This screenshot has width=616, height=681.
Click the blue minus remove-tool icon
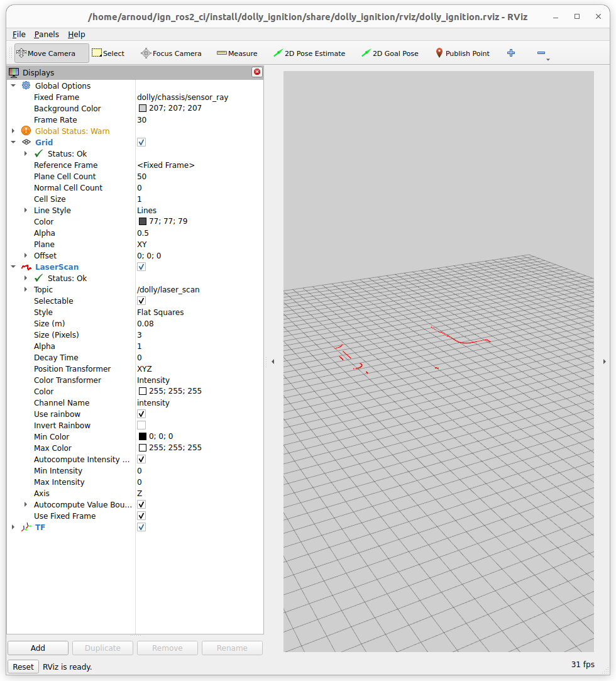tap(541, 53)
